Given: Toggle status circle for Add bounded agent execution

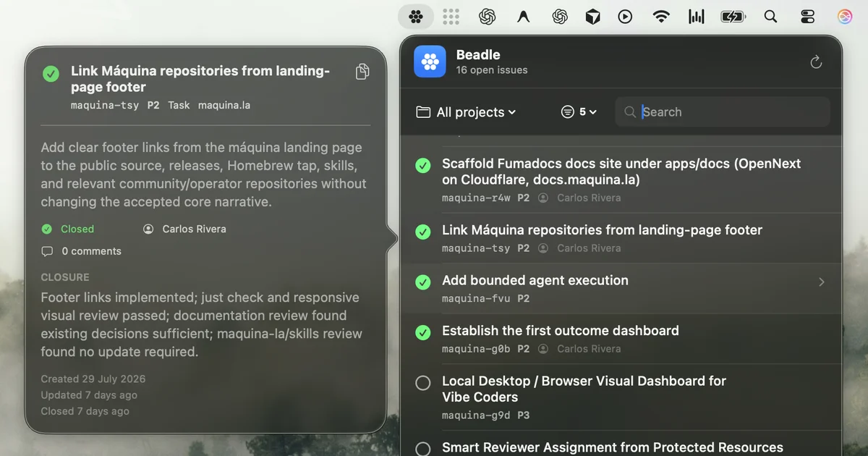Looking at the screenshot, I should (x=423, y=282).
